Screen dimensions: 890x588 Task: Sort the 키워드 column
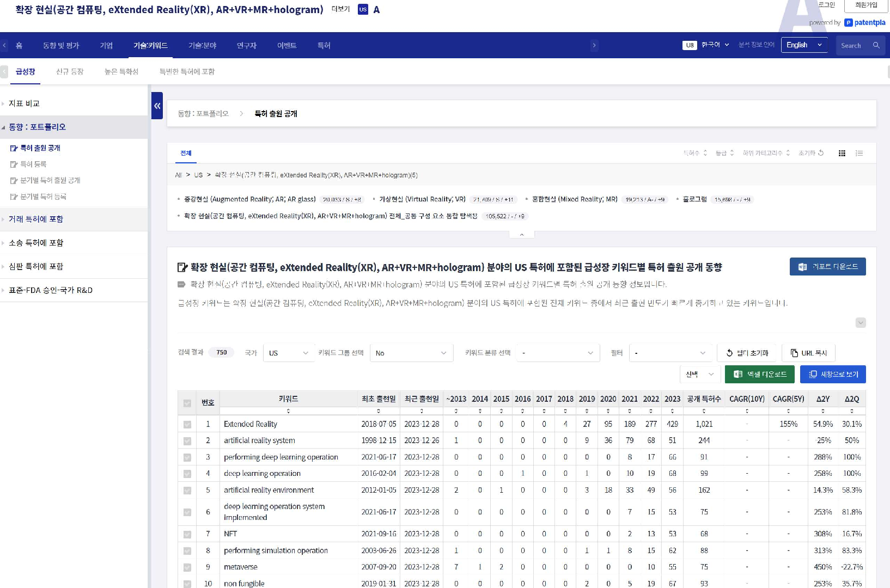[x=288, y=411]
